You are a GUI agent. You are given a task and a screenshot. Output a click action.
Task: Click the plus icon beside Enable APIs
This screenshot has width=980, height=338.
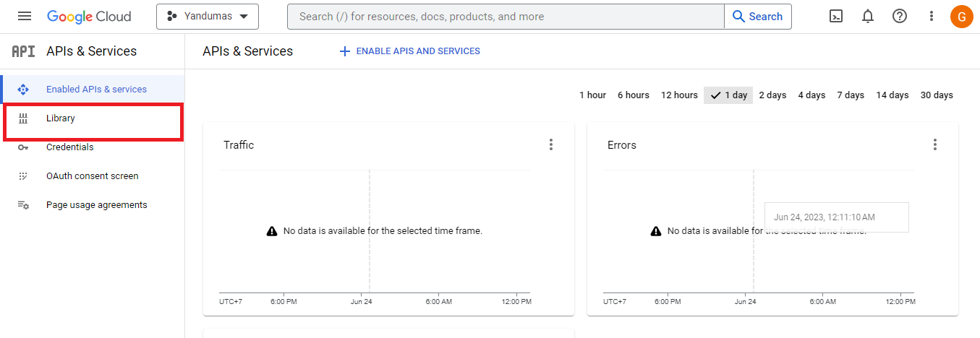click(x=345, y=51)
